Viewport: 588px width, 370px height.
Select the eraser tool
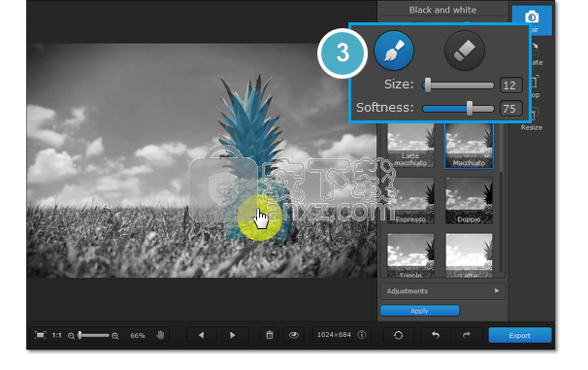pos(464,50)
